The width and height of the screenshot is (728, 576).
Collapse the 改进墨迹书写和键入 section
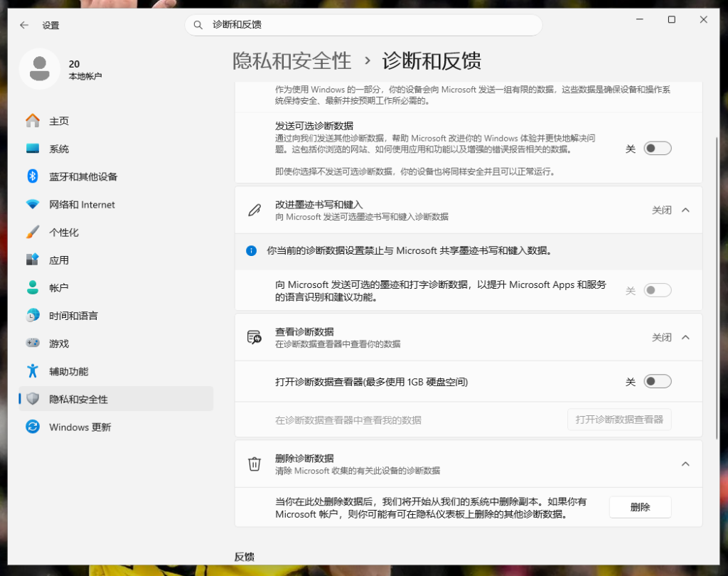686,210
